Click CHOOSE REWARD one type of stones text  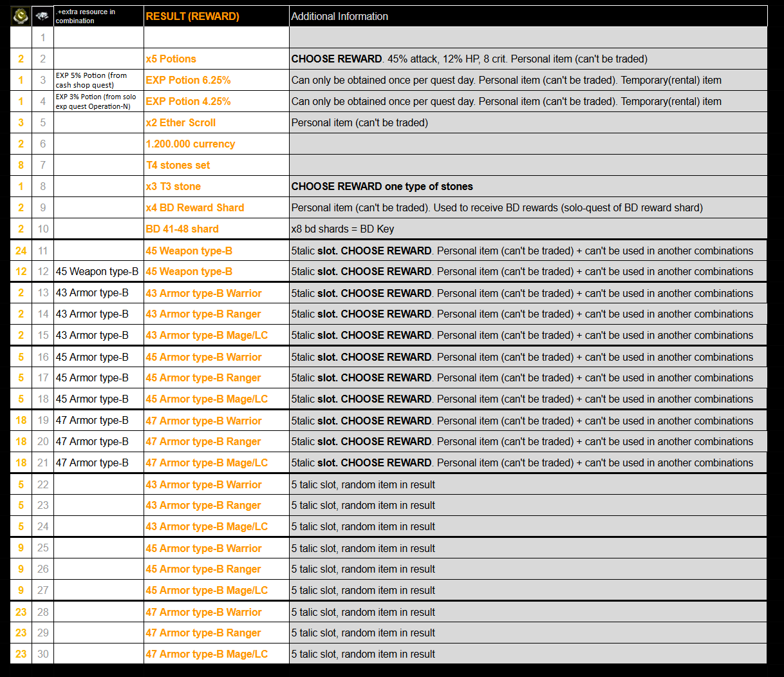click(x=382, y=186)
